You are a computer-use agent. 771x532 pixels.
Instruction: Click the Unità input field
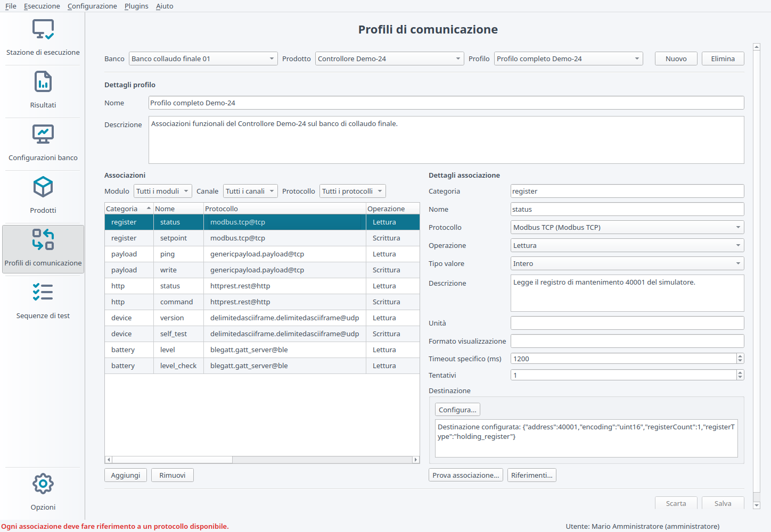pyautogui.click(x=627, y=323)
